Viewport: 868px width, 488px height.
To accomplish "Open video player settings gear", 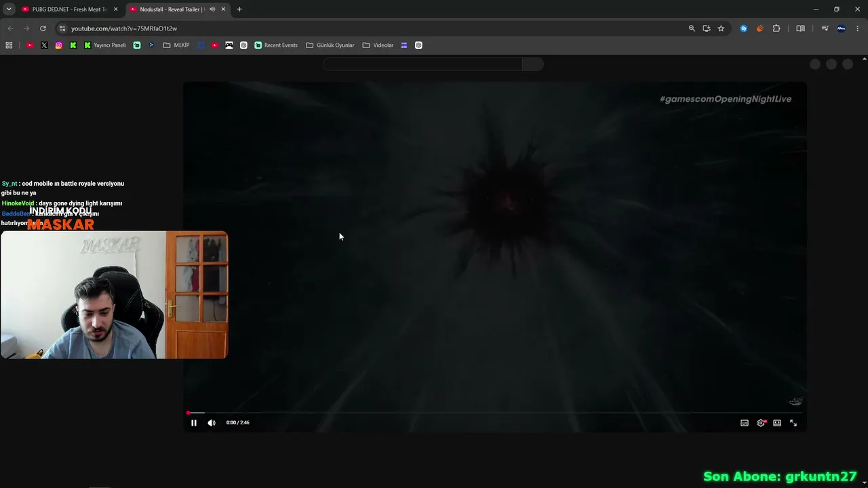I will coord(761,423).
